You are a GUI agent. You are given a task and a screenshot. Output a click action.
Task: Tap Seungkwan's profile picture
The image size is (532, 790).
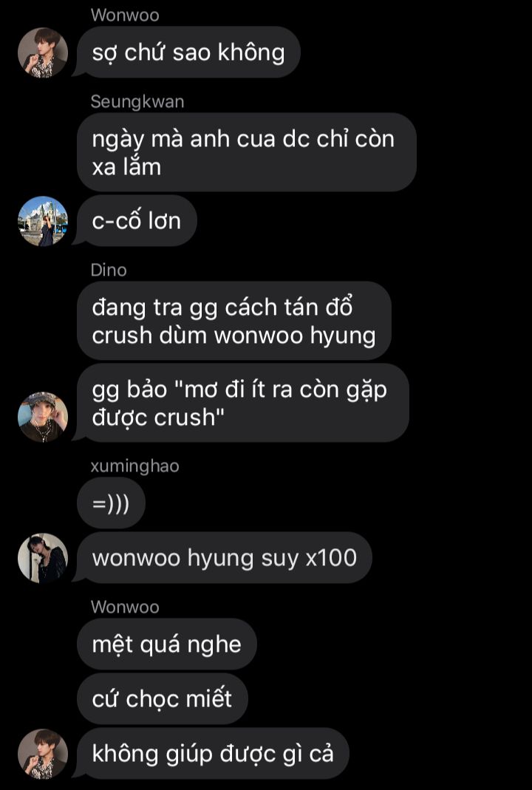(x=43, y=221)
